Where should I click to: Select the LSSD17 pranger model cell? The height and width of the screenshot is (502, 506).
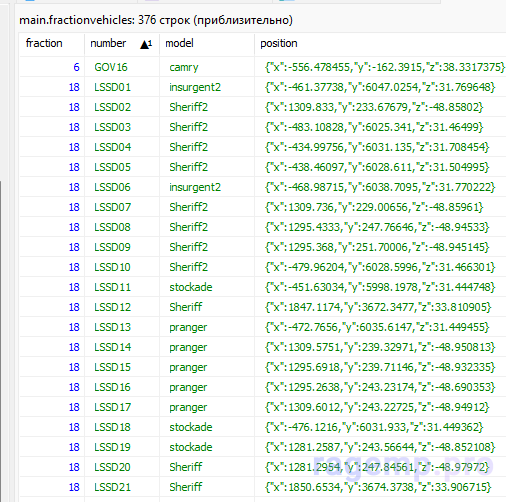(207, 407)
